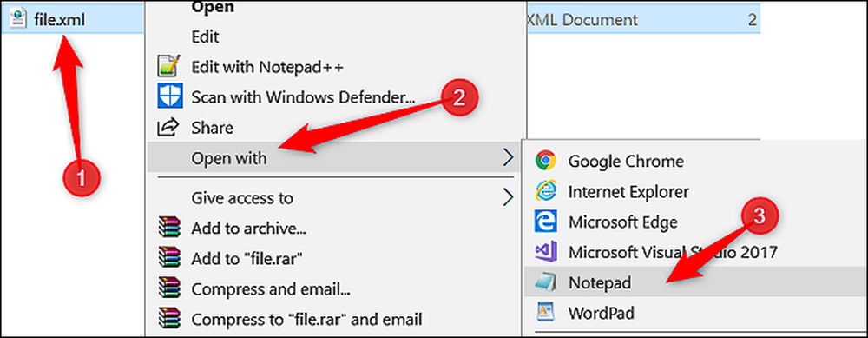Select the file.xml file name
Screen dimensions: 868x338
point(59,21)
